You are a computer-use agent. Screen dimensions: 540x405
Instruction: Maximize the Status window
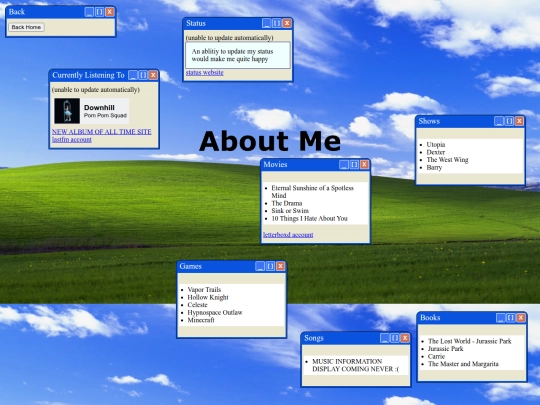277,23
